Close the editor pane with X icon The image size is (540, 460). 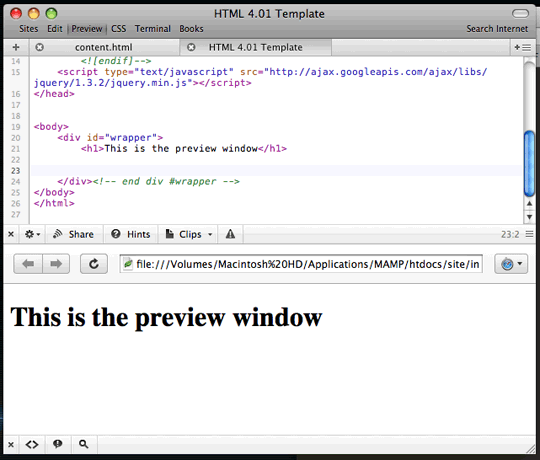coord(11,234)
